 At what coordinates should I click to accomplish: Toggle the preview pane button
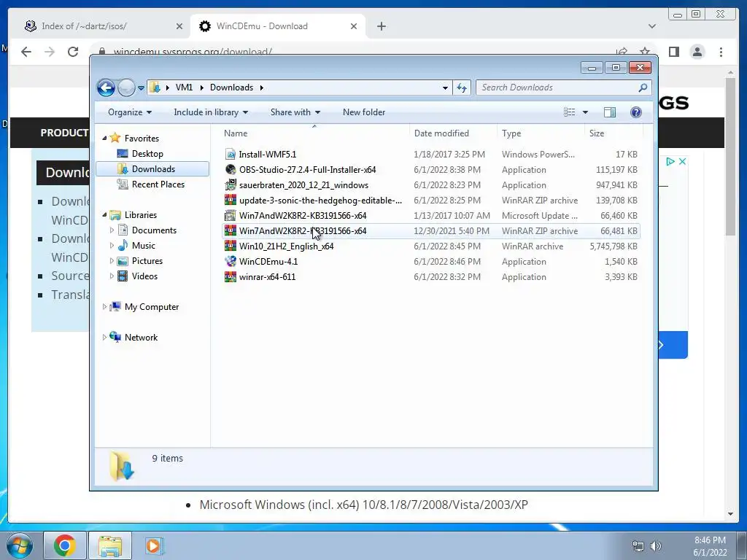(x=610, y=112)
